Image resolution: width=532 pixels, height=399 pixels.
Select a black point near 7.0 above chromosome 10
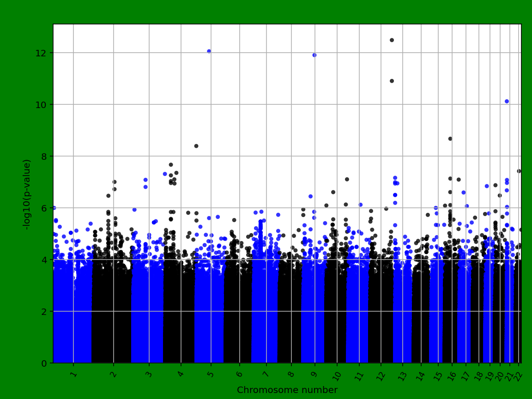(x=345, y=179)
